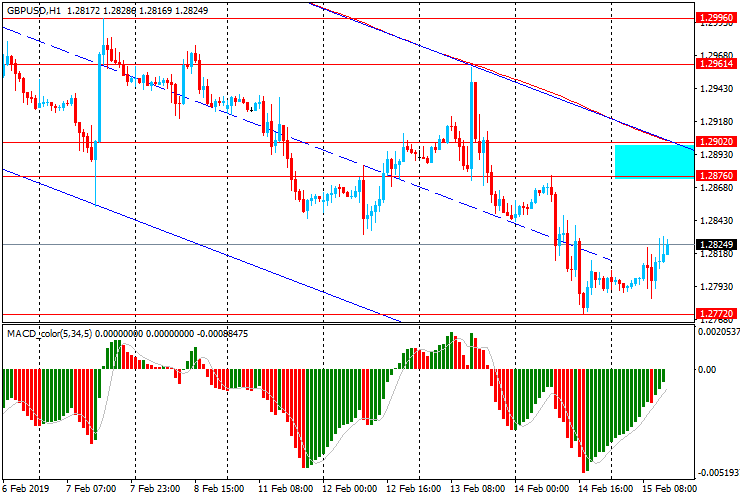The image size is (740, 500).
Task: Select the 1.28760 price level label
Action: coord(717,175)
